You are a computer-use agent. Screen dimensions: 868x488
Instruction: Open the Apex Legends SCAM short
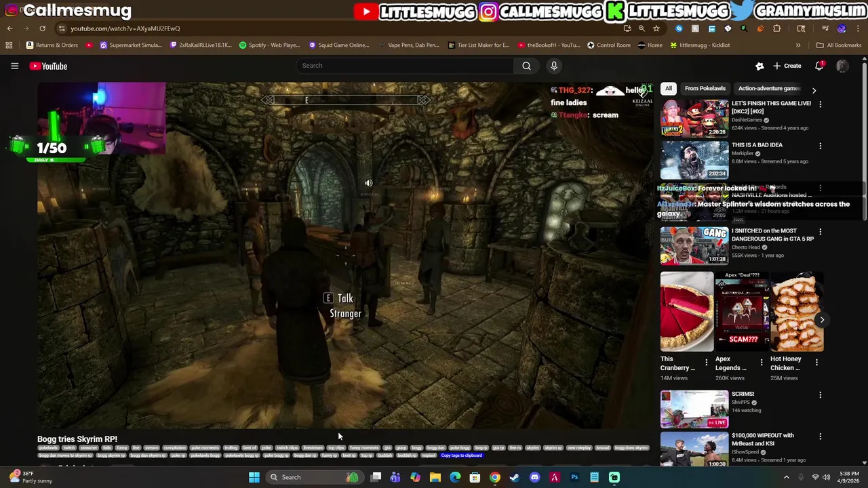[742, 312]
